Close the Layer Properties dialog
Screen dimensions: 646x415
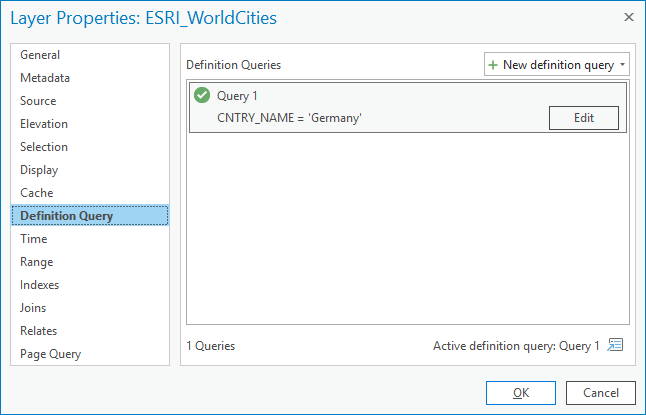pos(629,17)
